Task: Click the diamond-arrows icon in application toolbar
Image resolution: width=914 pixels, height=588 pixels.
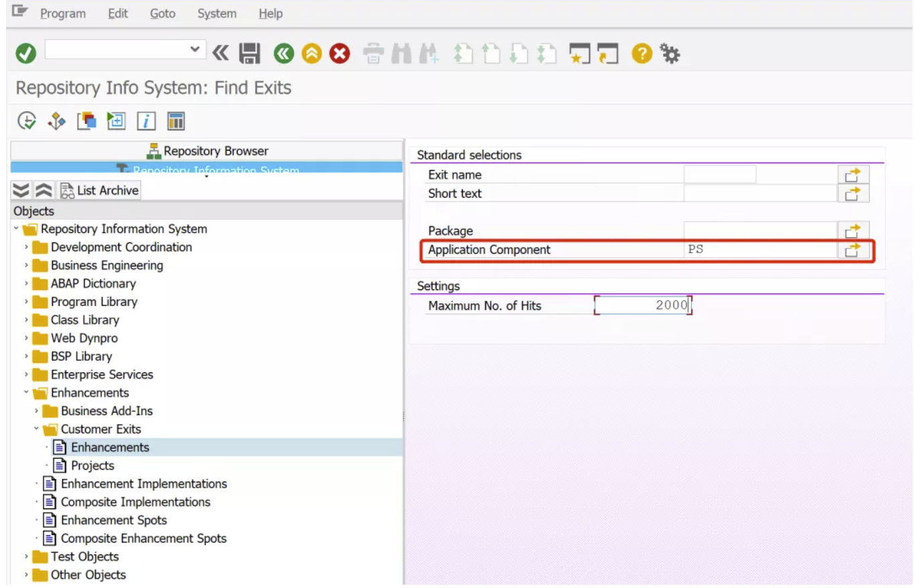Action: [x=56, y=121]
